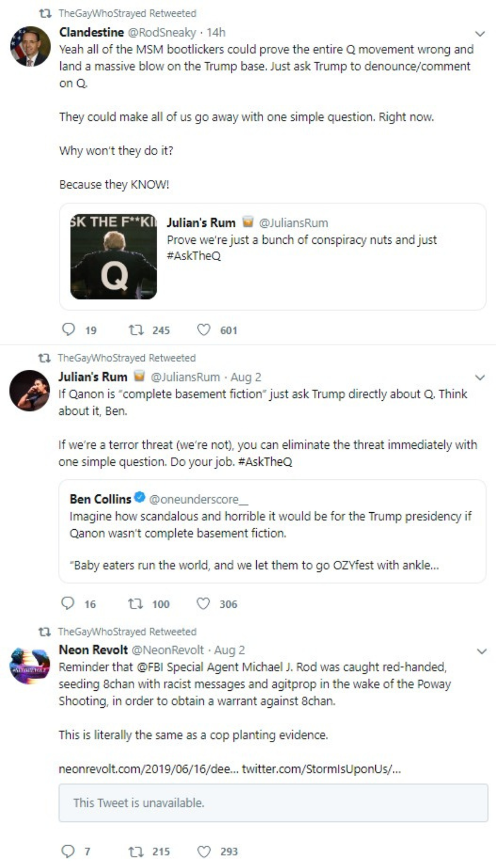Reply to the Clandestine tweet
Viewport: 496px width, 868px height.
[69, 329]
